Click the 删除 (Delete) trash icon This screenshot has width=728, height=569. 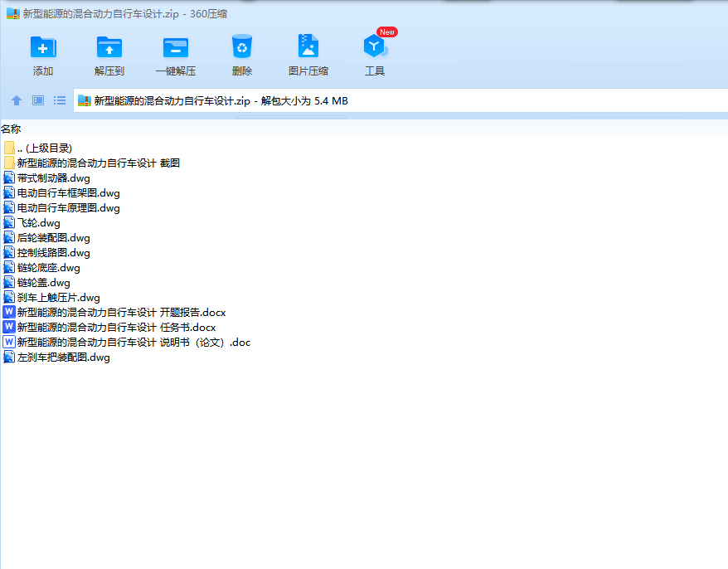click(x=242, y=46)
